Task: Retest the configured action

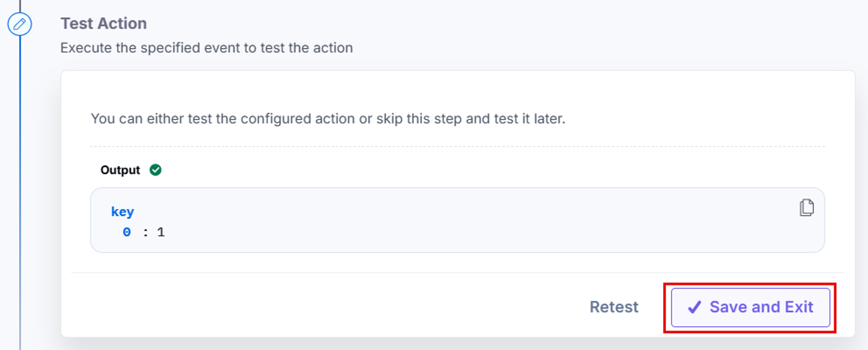Action: click(614, 307)
